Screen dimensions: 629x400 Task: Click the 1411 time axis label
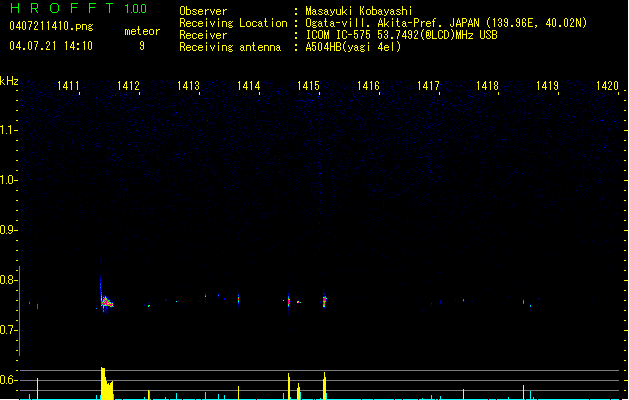click(68, 86)
